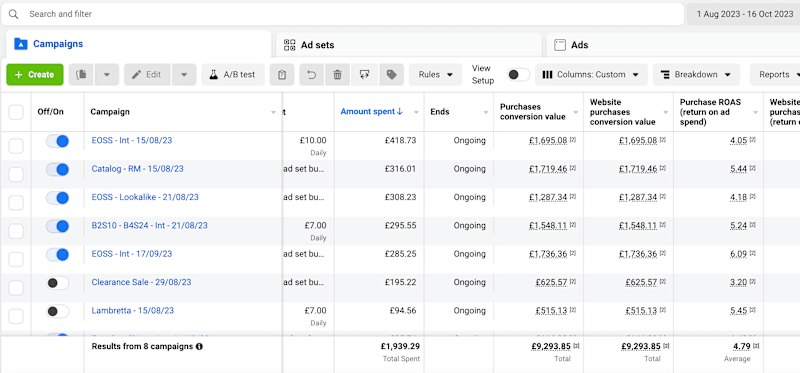
Task: Turn off EOSS - Int - 15/08/23 campaign
Action: [x=58, y=141]
